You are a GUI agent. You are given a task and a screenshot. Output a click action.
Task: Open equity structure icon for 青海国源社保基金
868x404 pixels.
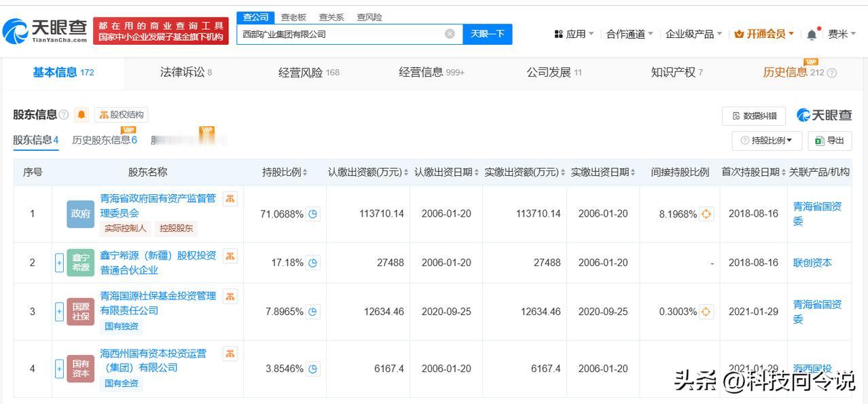[230, 296]
